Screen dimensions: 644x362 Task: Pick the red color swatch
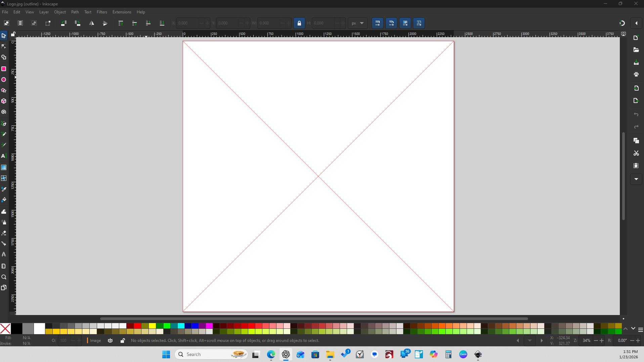click(x=137, y=326)
